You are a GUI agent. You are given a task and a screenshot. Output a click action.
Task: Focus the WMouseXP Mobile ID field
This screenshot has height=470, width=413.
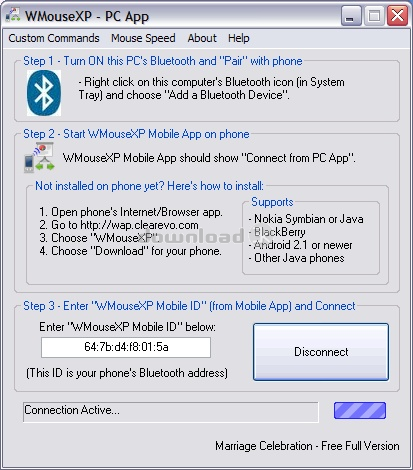point(126,347)
